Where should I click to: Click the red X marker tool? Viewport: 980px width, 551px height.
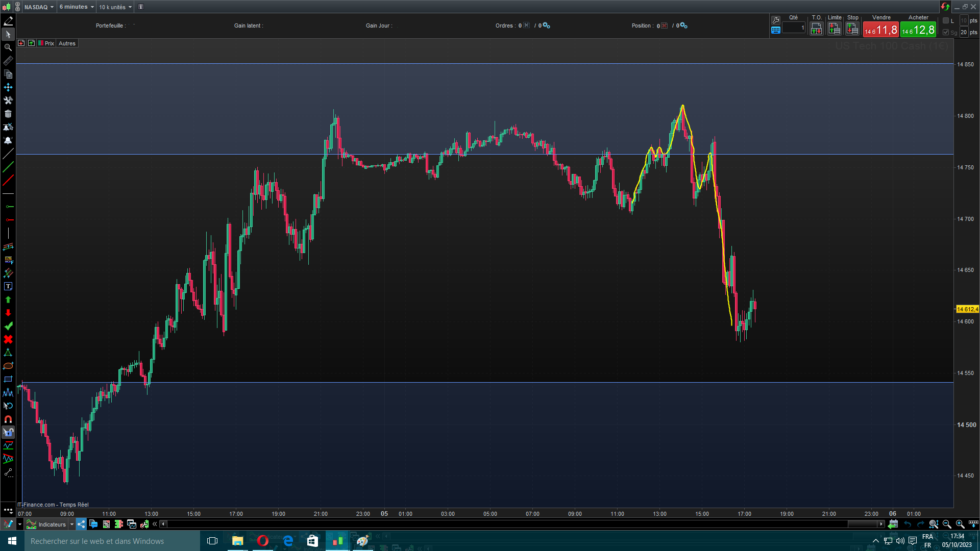pyautogui.click(x=8, y=339)
